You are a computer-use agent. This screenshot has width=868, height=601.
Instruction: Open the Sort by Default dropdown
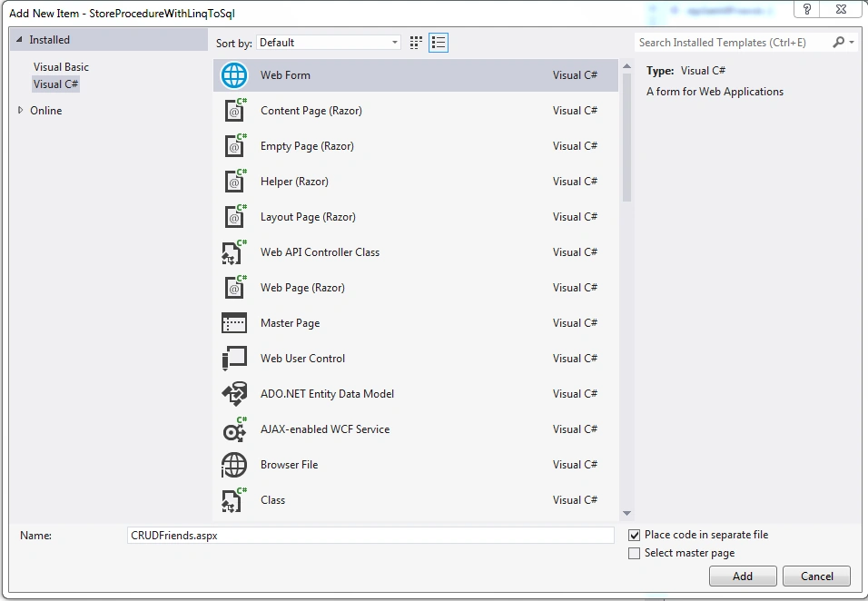329,43
